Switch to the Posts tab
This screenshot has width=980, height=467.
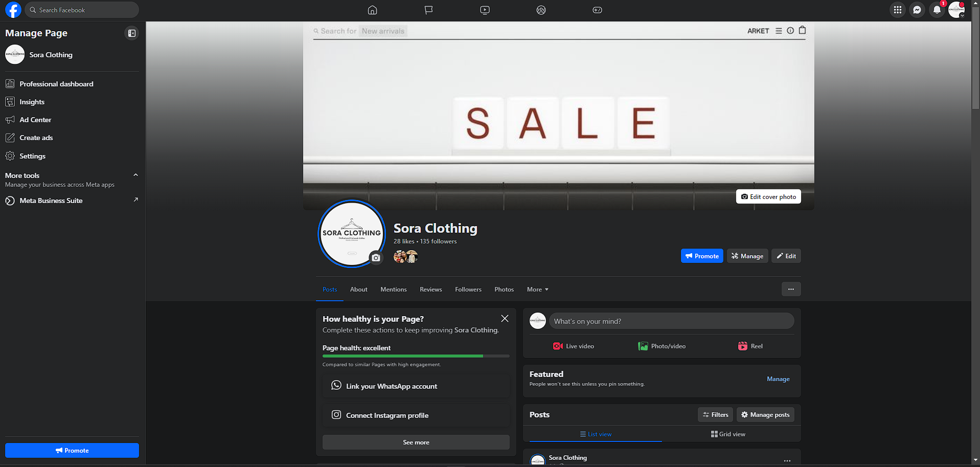tap(330, 290)
